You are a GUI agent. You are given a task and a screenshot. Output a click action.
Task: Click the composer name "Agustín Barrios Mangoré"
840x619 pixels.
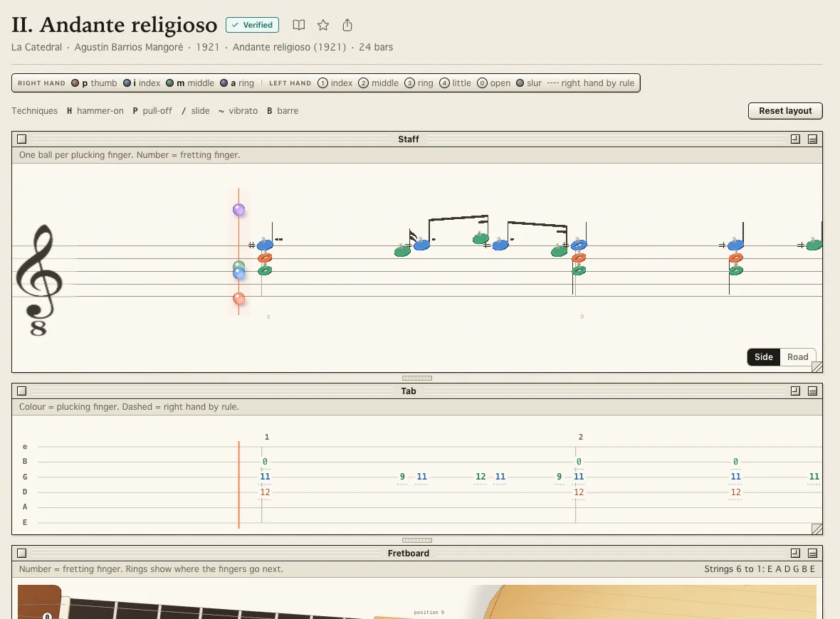(129, 47)
